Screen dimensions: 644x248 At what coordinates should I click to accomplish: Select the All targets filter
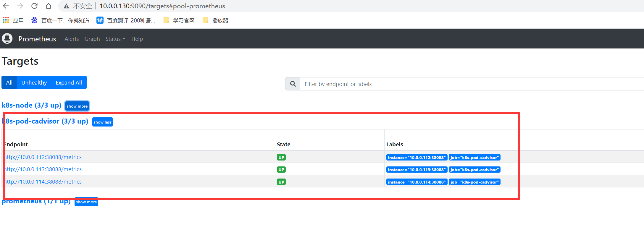pyautogui.click(x=9, y=82)
